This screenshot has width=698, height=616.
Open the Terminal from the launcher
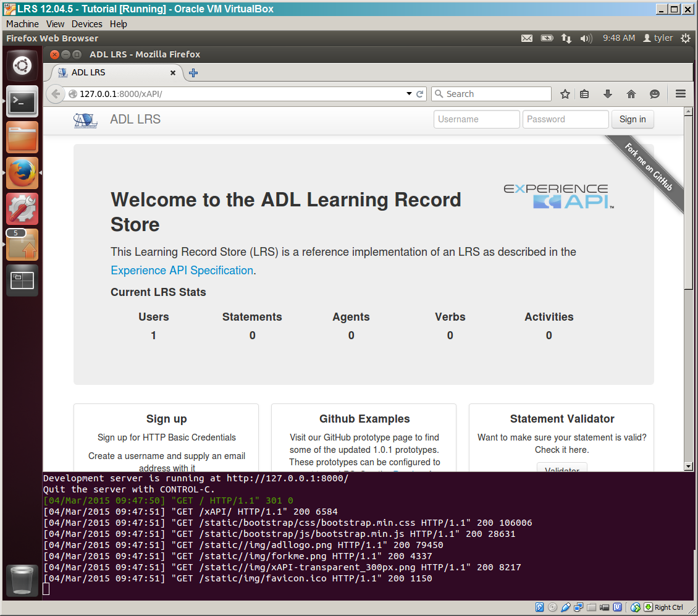click(x=22, y=101)
